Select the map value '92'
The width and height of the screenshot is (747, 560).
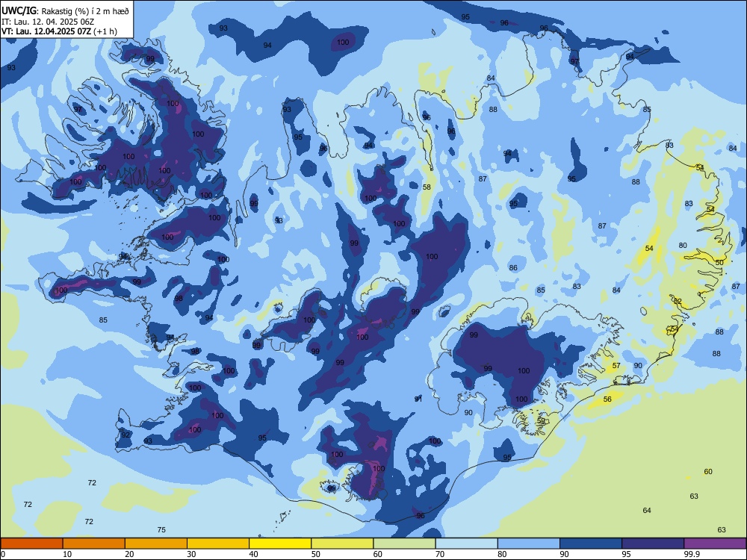click(x=125, y=435)
